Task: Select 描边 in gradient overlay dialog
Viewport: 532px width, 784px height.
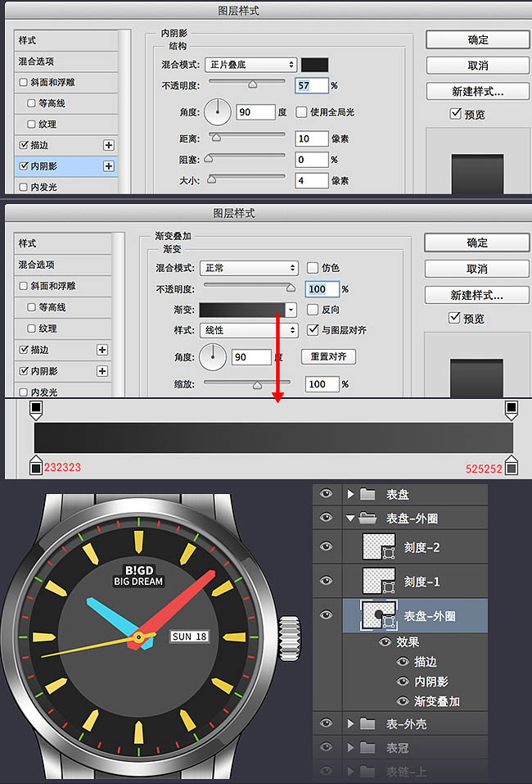Action: coord(62,350)
